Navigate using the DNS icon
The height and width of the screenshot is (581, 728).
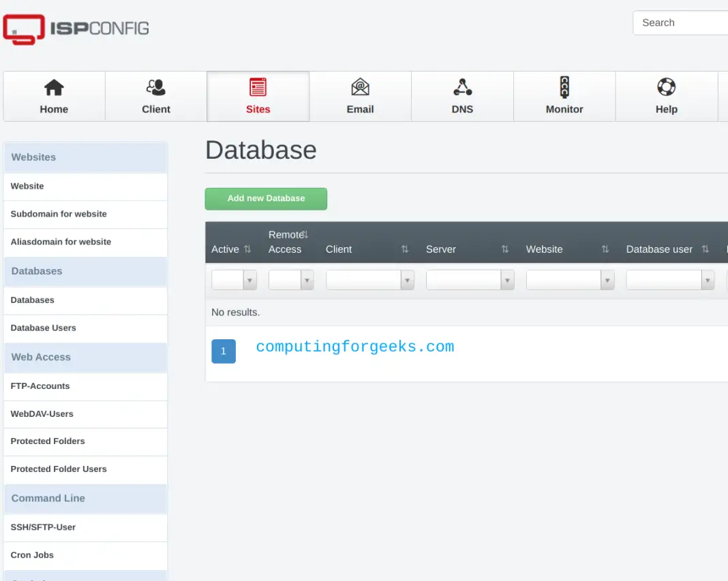[462, 87]
